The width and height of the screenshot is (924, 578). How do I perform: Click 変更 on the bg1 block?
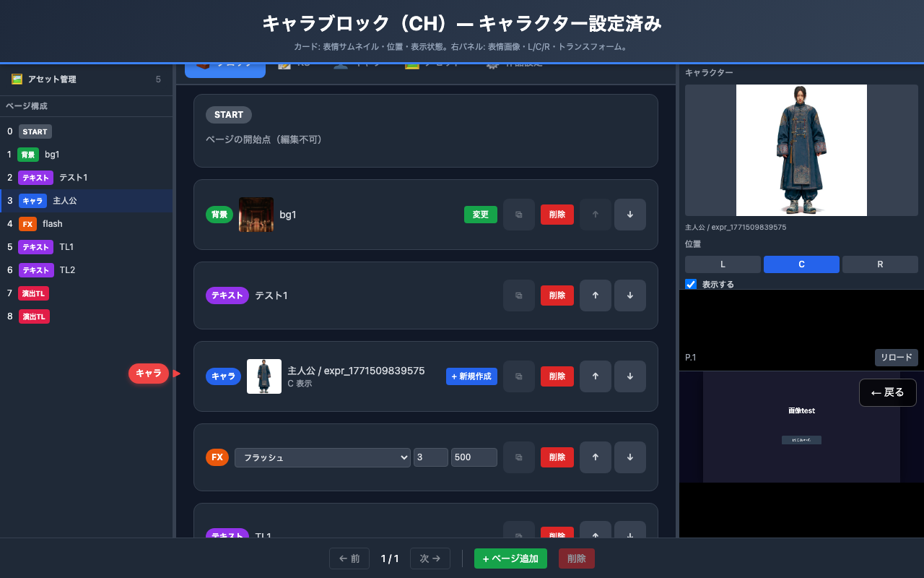coord(481,215)
